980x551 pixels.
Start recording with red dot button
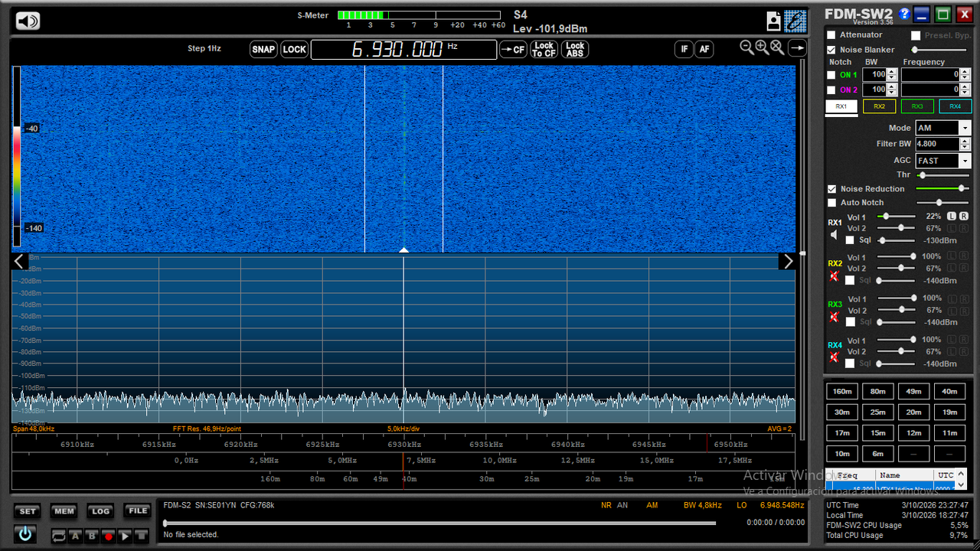tap(108, 536)
